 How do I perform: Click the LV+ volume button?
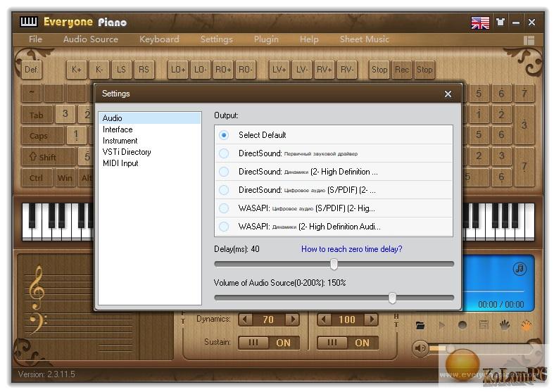click(279, 70)
